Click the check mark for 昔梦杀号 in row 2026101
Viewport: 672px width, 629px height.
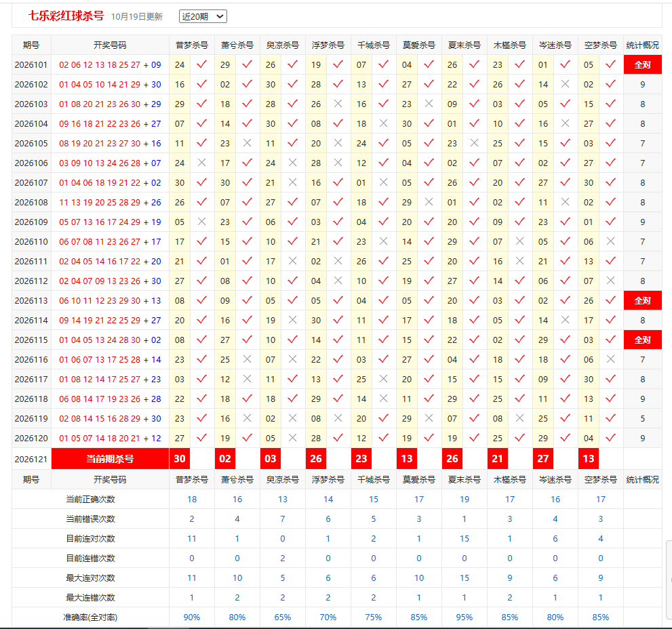point(202,64)
